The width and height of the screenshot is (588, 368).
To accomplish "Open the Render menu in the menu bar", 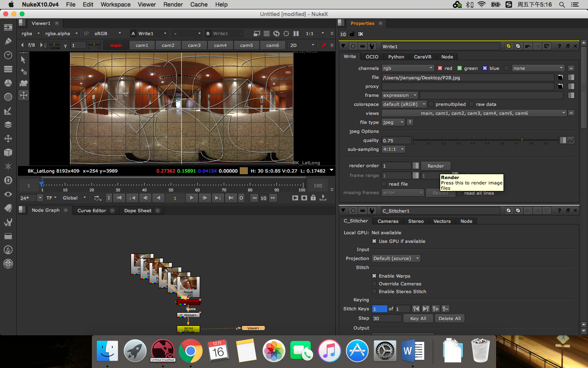I will pos(173,4).
